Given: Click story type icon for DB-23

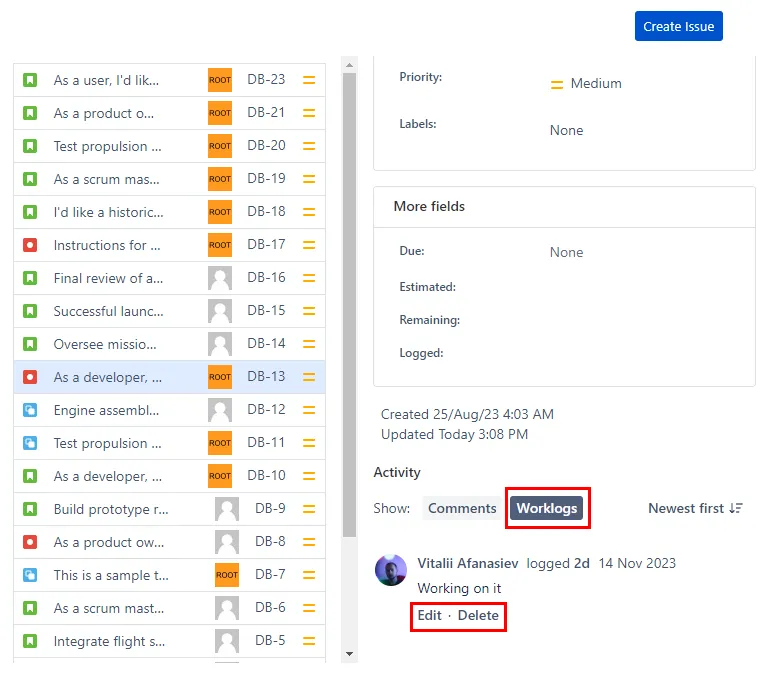Looking at the screenshot, I should pos(30,80).
